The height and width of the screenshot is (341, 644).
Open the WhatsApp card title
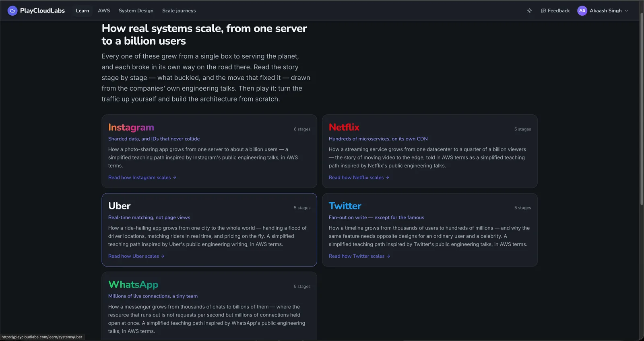click(133, 285)
